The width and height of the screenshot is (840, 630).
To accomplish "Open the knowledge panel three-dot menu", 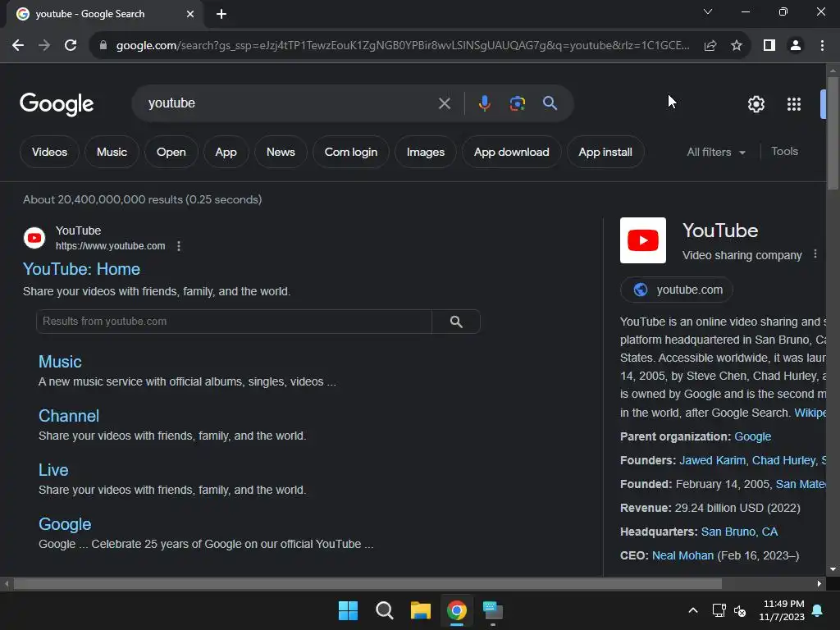I will [x=815, y=254].
